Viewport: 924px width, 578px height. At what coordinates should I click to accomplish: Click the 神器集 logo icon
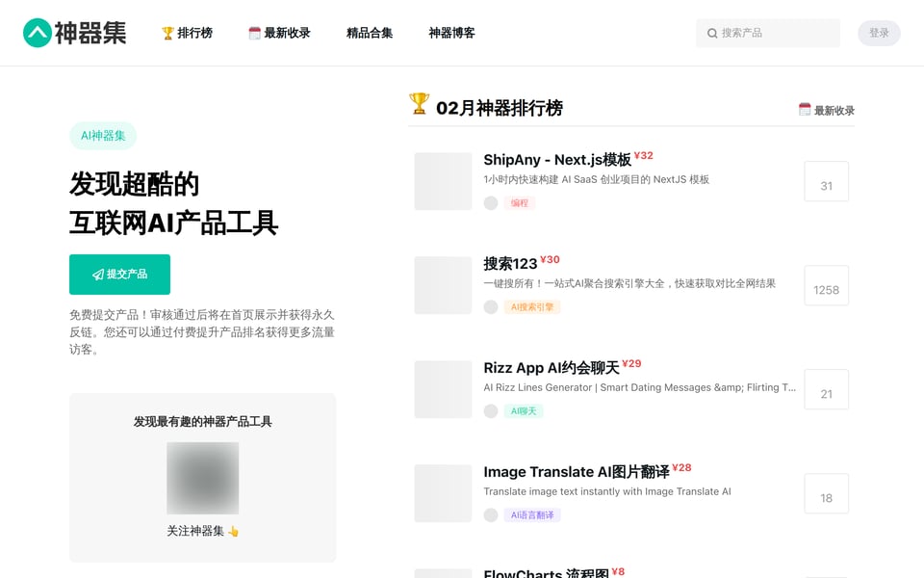pos(38,33)
